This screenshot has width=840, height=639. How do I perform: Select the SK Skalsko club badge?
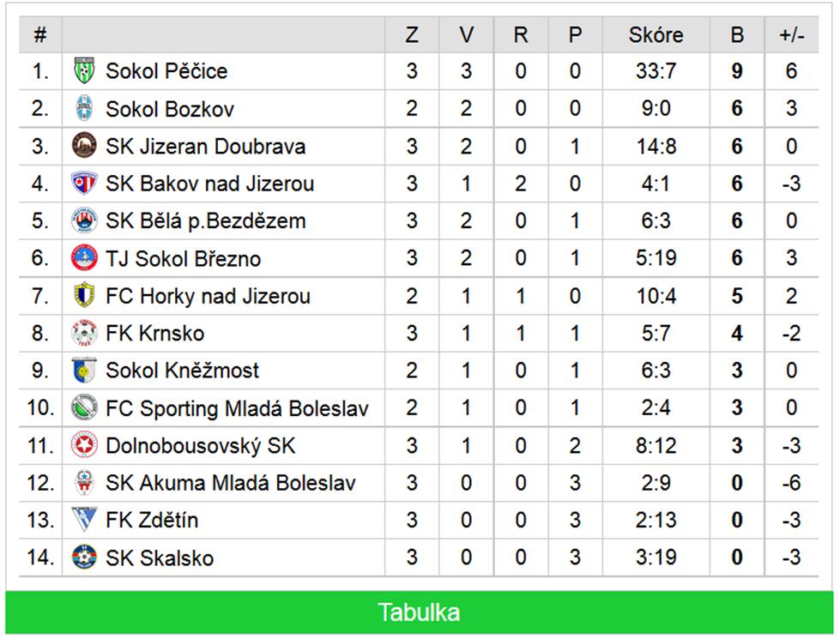[84, 557]
